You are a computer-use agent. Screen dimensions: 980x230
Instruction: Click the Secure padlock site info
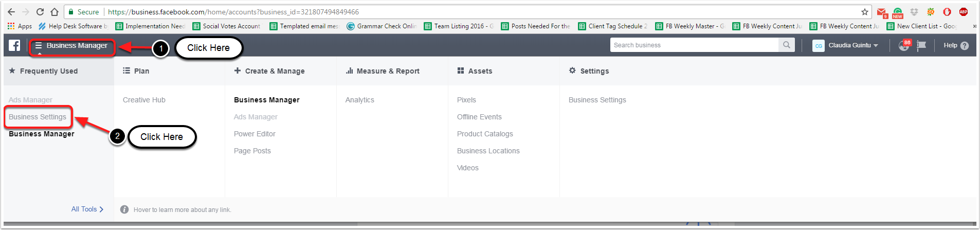pyautogui.click(x=83, y=12)
